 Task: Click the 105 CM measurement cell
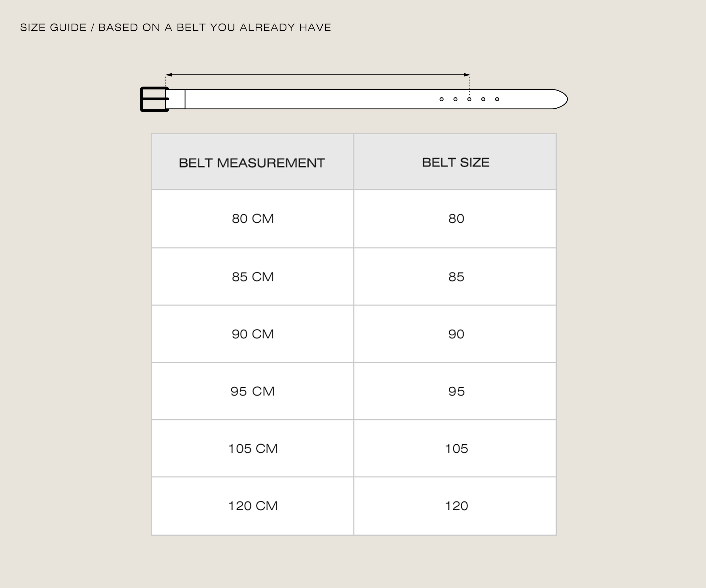point(252,448)
